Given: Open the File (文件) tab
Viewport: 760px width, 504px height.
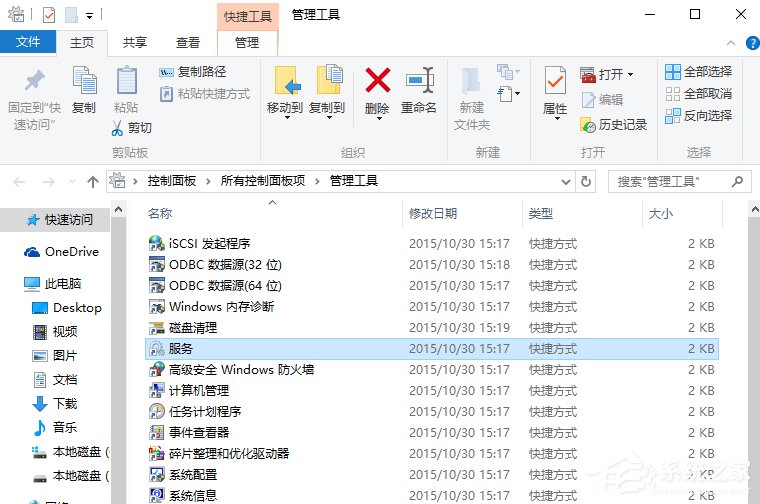Looking at the screenshot, I should click(x=28, y=42).
